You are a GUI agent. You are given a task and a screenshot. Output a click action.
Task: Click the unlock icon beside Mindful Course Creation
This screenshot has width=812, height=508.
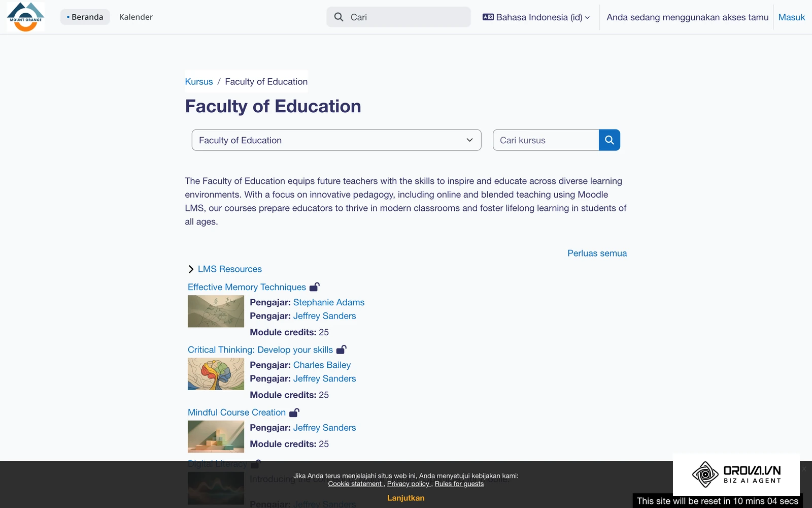294,412
